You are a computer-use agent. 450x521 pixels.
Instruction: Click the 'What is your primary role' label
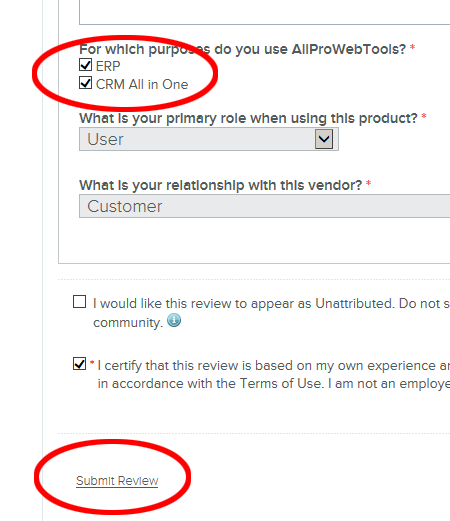[x=248, y=118]
